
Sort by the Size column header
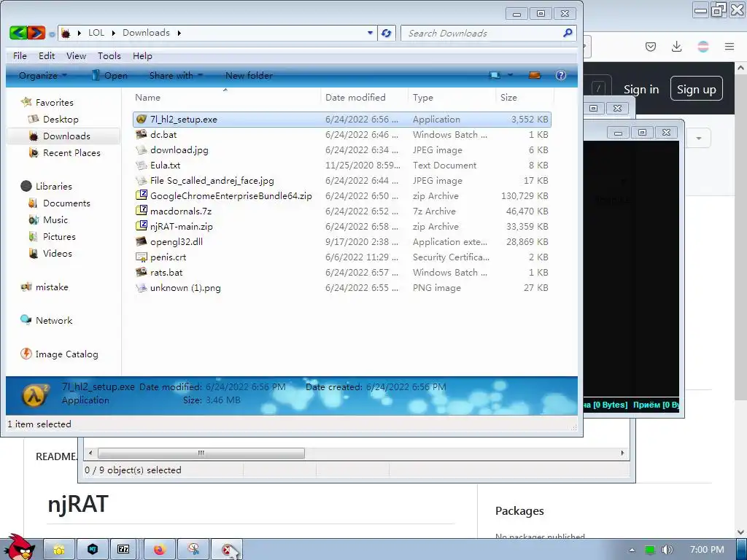(524, 97)
